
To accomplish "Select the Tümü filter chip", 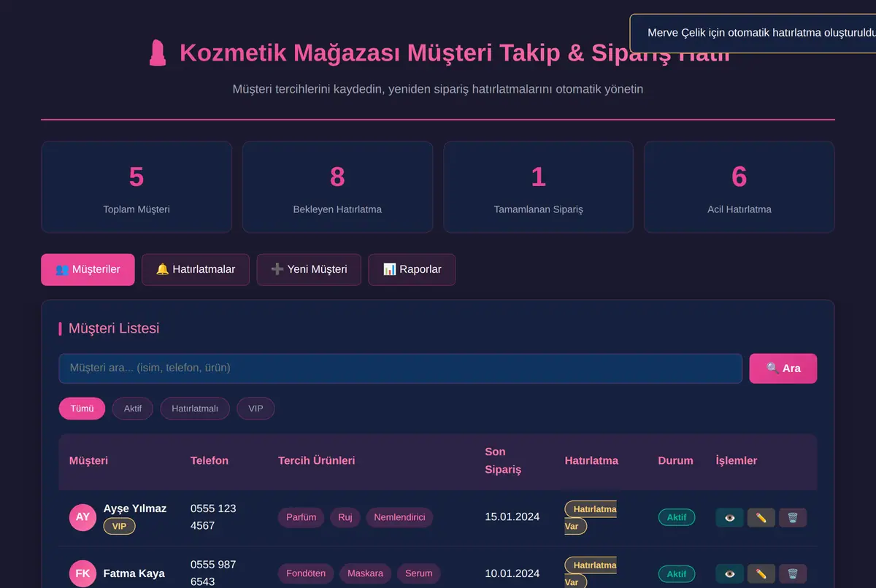I will [82, 409].
